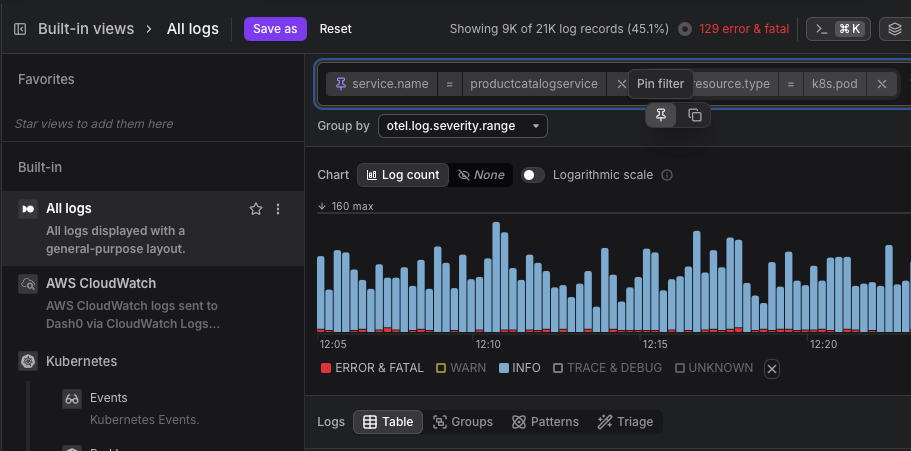Image resolution: width=911 pixels, height=451 pixels.
Task: Expand the Kubernetes section
Action: tap(81, 361)
